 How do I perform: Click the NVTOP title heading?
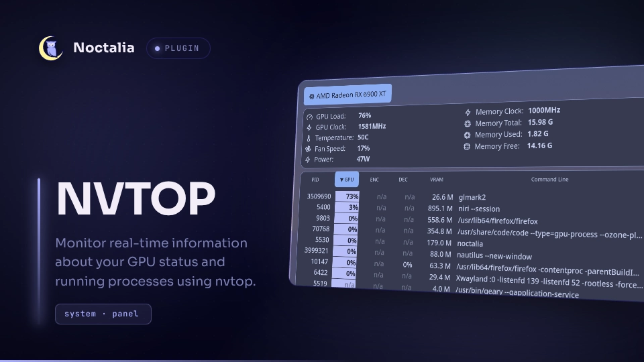(x=136, y=198)
